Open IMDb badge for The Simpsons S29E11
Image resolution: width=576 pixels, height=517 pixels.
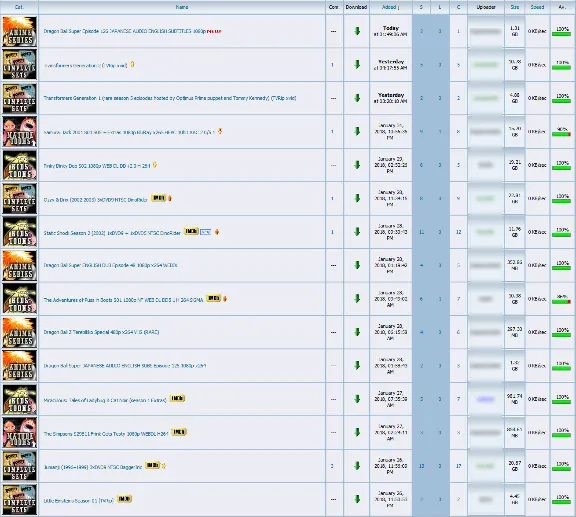[179, 432]
